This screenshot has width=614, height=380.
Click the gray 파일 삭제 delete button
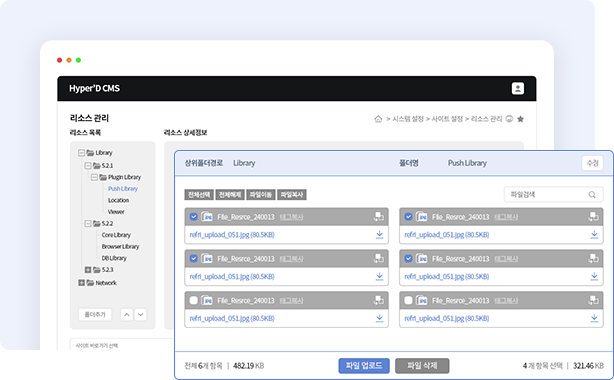422,366
